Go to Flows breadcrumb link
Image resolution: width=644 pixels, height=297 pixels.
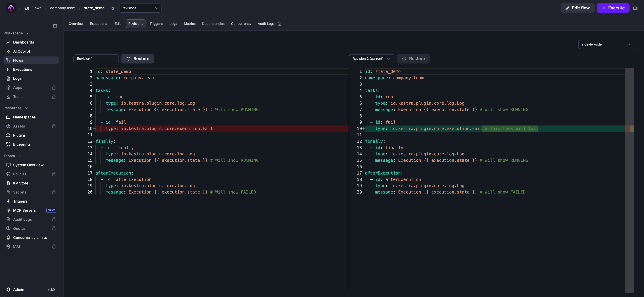[33, 8]
